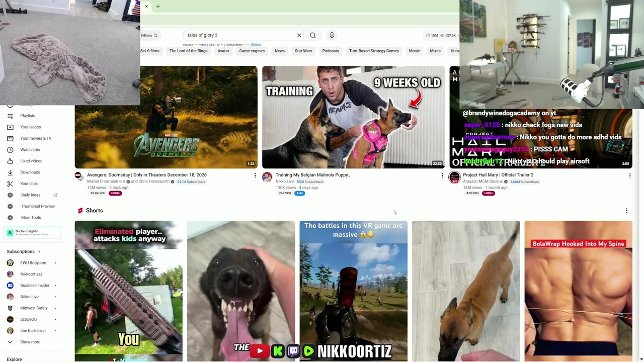The width and height of the screenshot is (644, 362).
Task: Click Your movies & TV icon
Action: [10, 138]
